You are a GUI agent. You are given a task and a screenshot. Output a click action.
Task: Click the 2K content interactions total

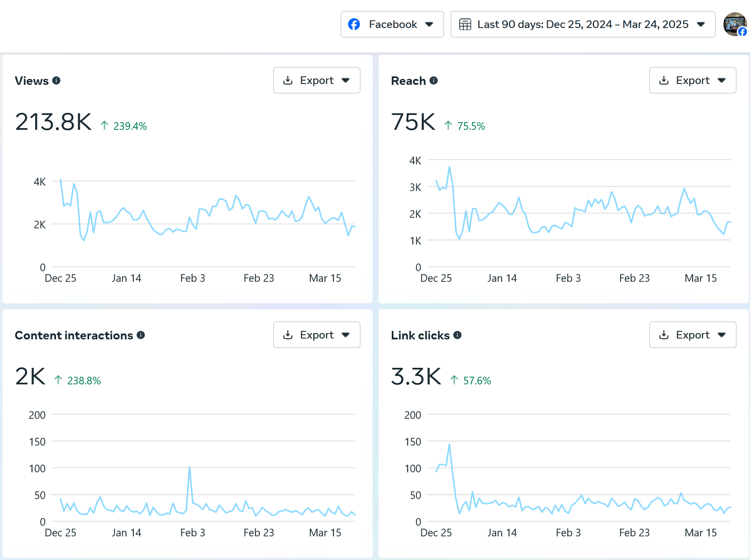30,377
